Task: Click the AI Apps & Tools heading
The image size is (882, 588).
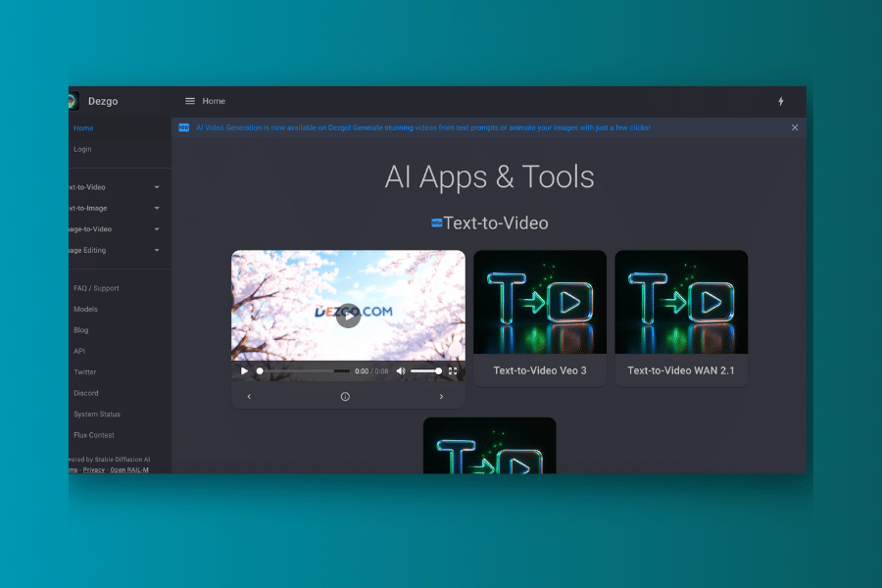Action: [489, 176]
